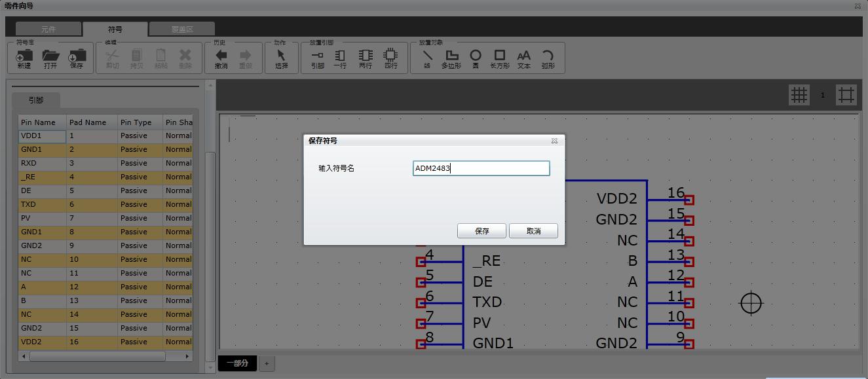Select the _RE pin name cell
The height and width of the screenshot is (379, 868).
pos(42,177)
